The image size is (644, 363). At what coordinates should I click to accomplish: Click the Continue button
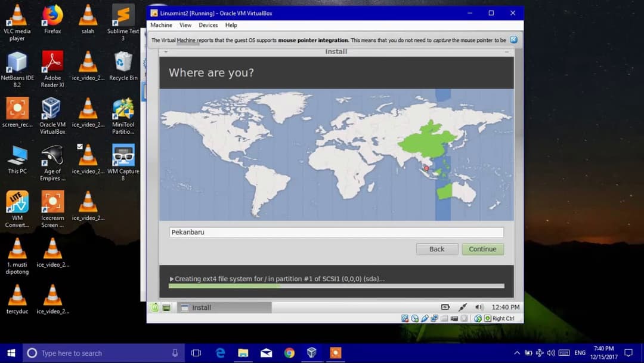click(483, 249)
